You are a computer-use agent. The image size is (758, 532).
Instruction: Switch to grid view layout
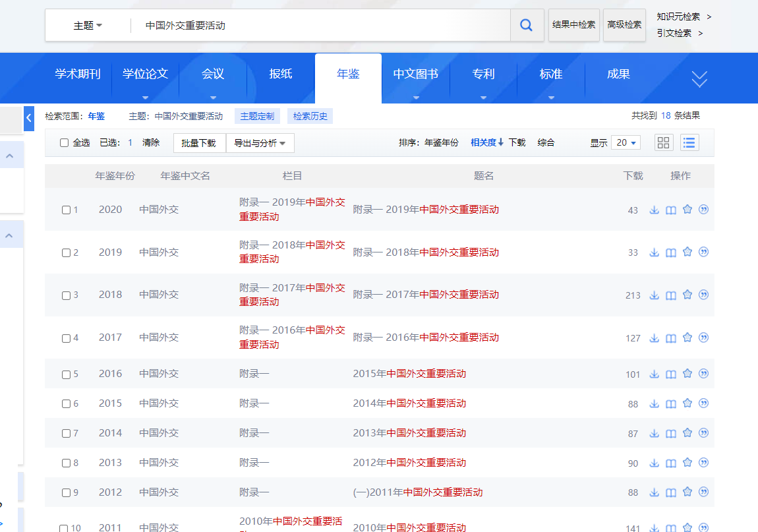tap(664, 142)
